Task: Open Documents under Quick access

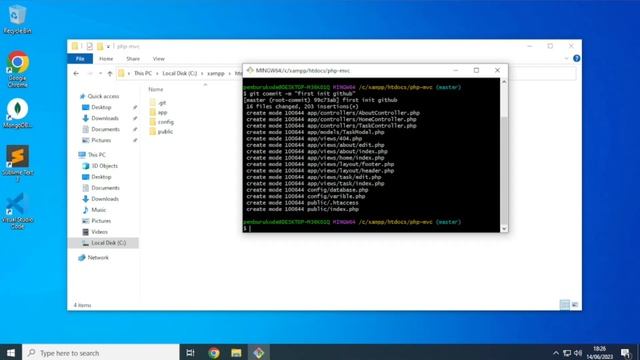Action: click(105, 129)
